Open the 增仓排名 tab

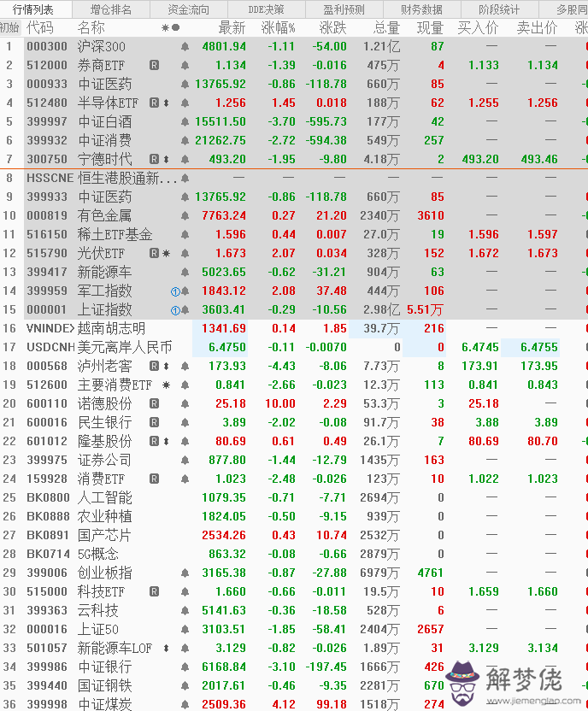[110, 9]
